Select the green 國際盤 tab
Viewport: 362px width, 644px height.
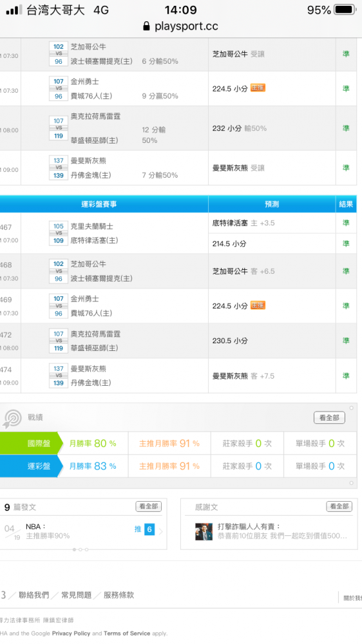(x=32, y=443)
